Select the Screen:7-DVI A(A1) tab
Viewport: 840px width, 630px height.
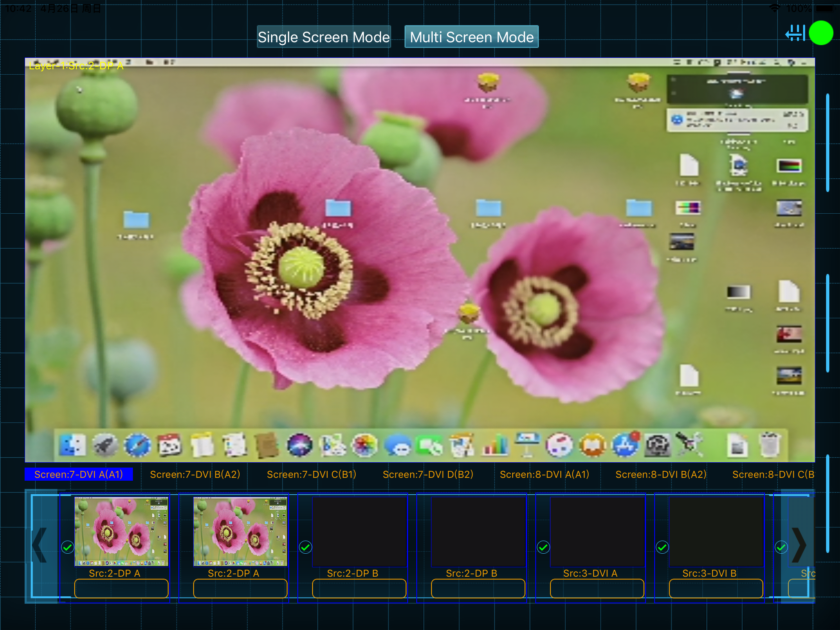[x=79, y=474]
